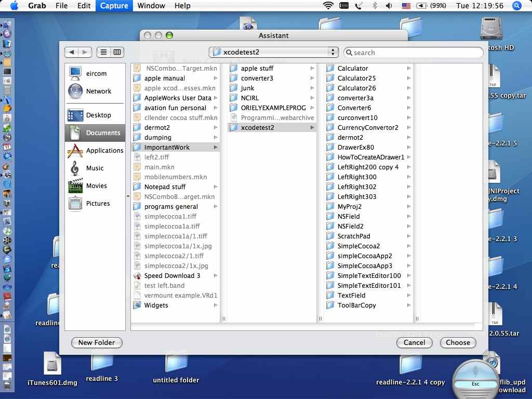Select apple stuff folder in second column

tap(272, 68)
